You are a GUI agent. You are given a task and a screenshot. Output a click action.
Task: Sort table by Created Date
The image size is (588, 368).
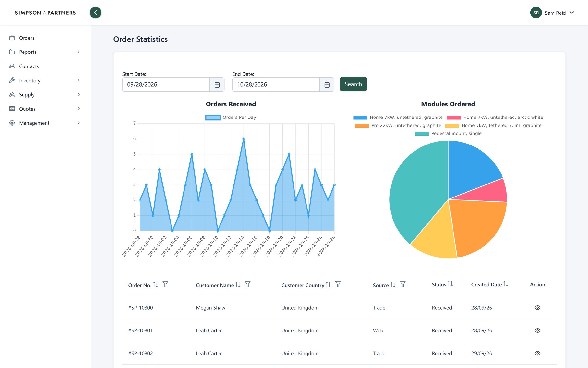pyautogui.click(x=506, y=284)
